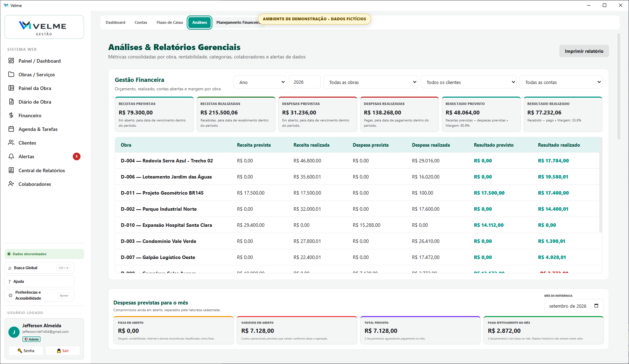Click the Resultado Realizado R$ 77.232,06 card

563,114
